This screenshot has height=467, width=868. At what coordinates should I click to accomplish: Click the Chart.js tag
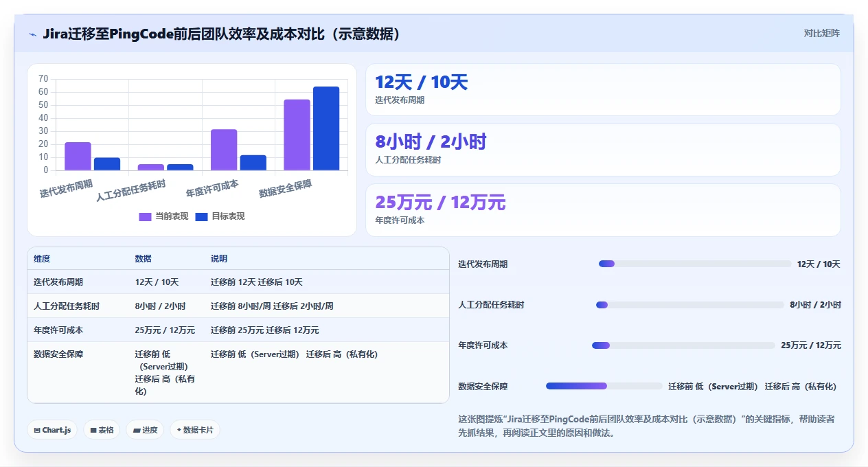click(52, 430)
